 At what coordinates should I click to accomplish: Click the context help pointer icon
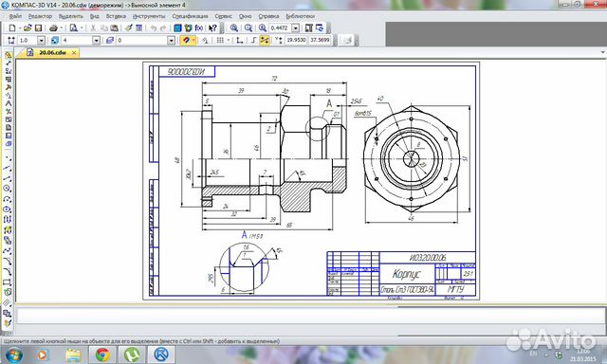[x=212, y=27]
